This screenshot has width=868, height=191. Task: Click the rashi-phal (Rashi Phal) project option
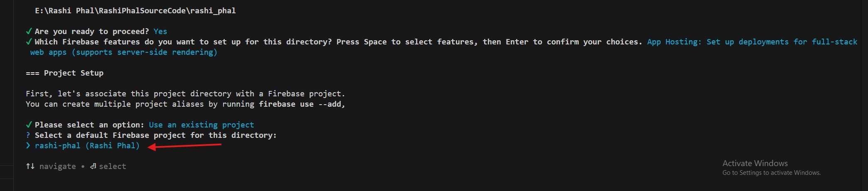point(87,146)
